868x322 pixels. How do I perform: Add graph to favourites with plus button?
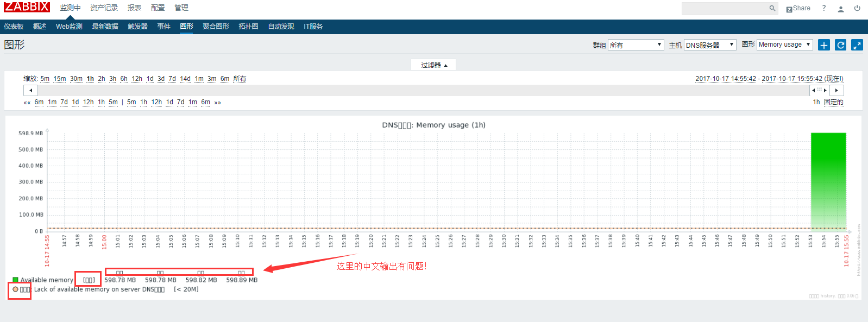pos(824,45)
